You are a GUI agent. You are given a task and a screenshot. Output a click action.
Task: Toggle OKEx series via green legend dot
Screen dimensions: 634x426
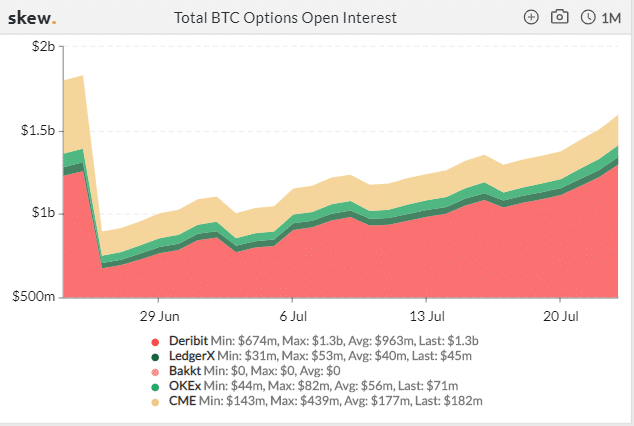[x=155, y=387]
